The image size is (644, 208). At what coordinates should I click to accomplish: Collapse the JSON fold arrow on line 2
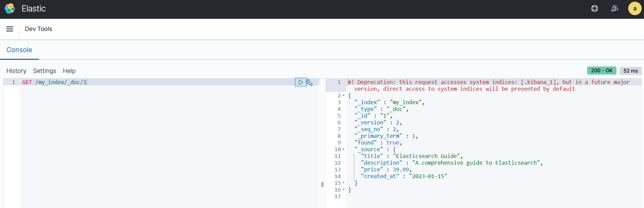pos(344,96)
